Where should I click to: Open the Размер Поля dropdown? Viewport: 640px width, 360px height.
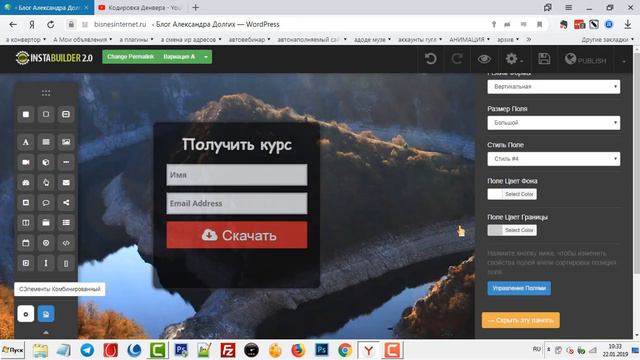(553, 122)
